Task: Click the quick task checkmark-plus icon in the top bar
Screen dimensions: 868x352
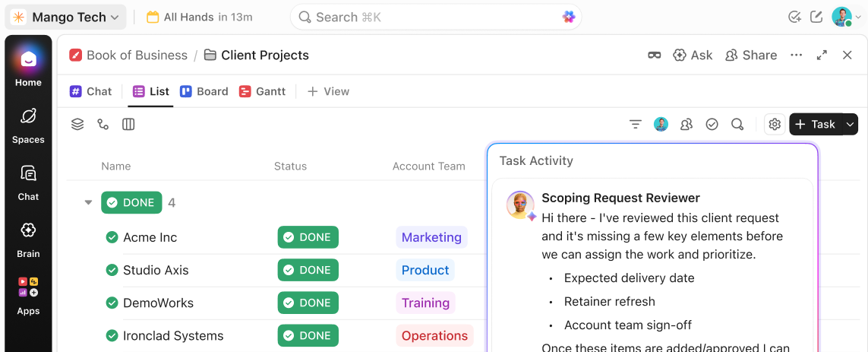Action: coord(794,17)
